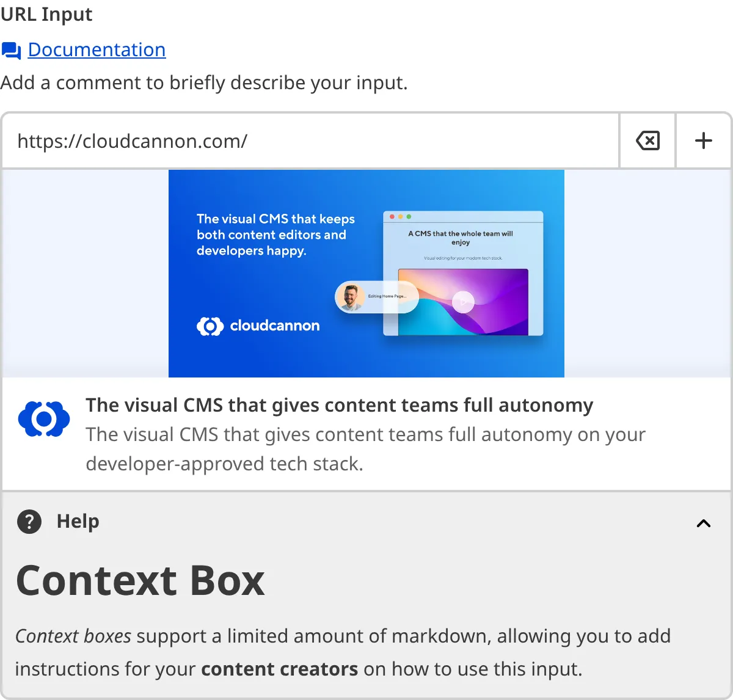Click the CloudCannon favicon beside the preview title
Image resolution: width=733 pixels, height=700 pixels.
43,418
